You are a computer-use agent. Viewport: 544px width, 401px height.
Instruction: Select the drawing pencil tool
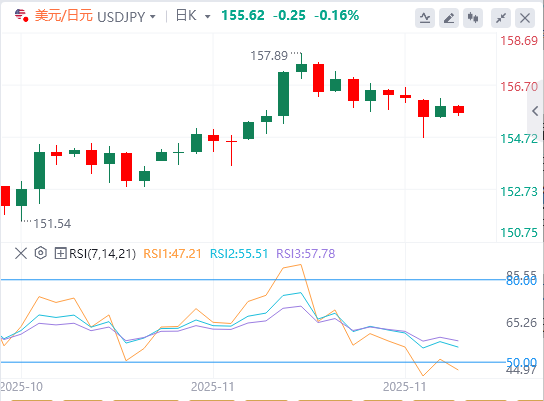(449, 18)
